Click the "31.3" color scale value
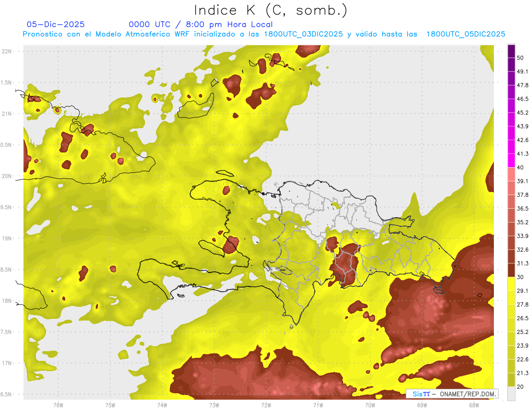The height and width of the screenshot is (411, 532). pyautogui.click(x=522, y=263)
